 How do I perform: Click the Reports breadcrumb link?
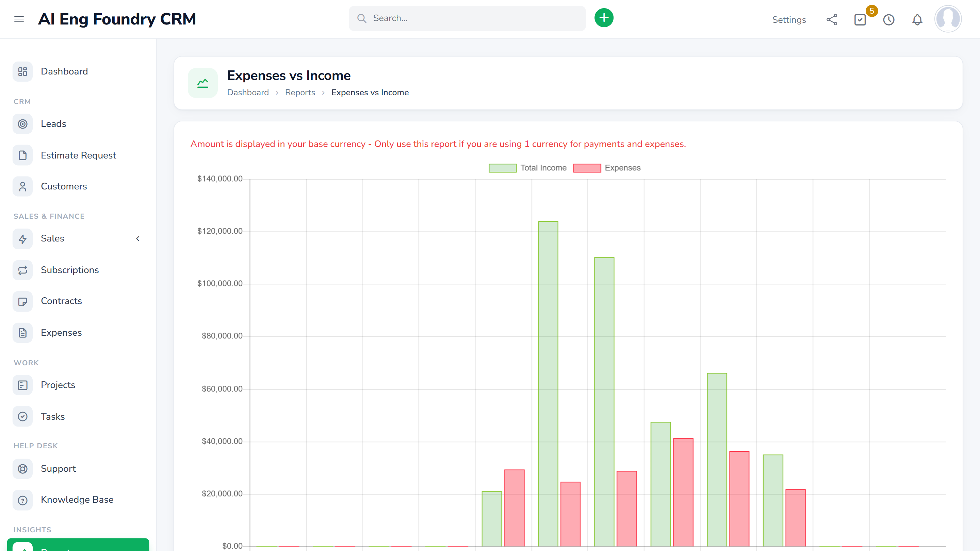pos(300,93)
